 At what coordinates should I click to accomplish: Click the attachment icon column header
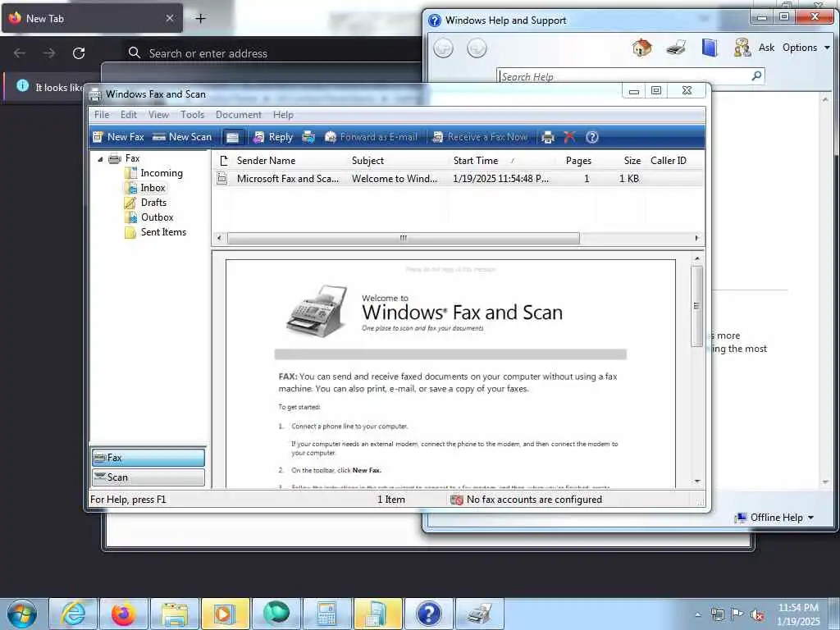[224, 161]
